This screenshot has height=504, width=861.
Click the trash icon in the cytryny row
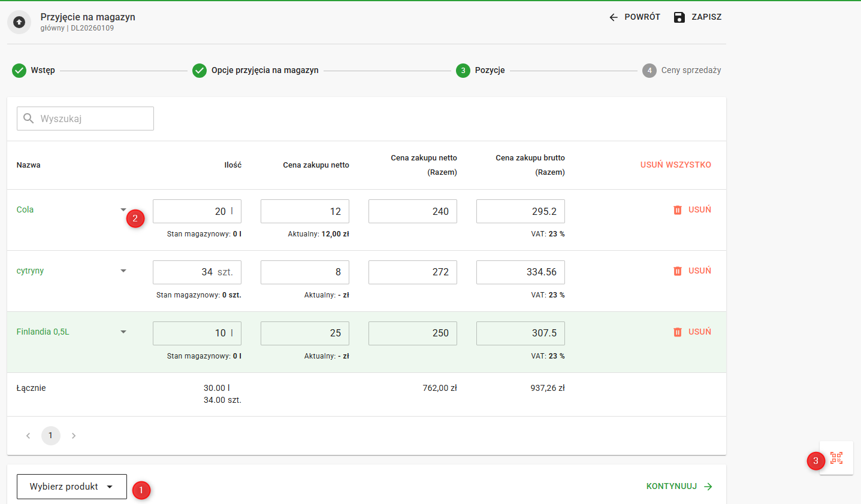click(x=678, y=271)
